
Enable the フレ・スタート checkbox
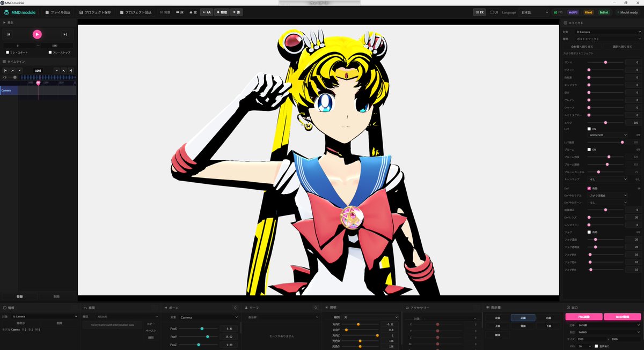(x=8, y=53)
